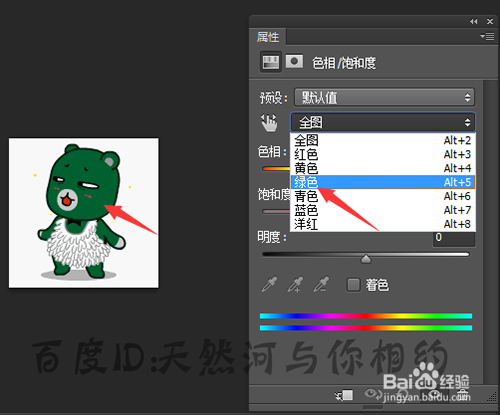The image size is (500, 415).
Task: Click the 明度 value input field
Action: tap(454, 238)
